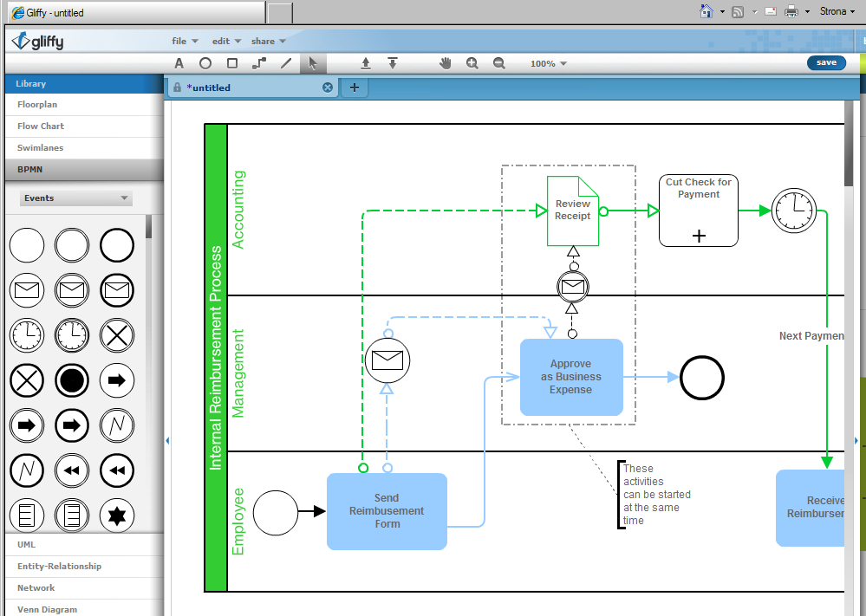Select the Rectangle drawing tool
Image resolution: width=866 pixels, height=616 pixels.
232,63
